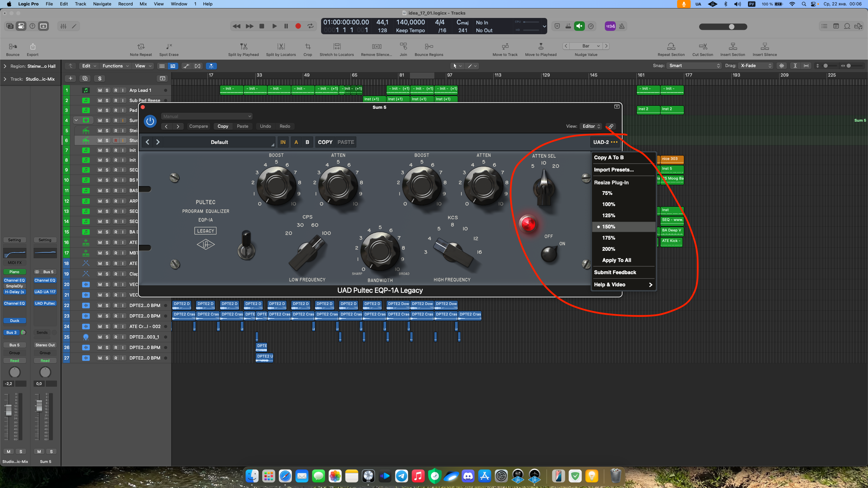This screenshot has height=488, width=868.
Task: Click the Compare button in plugin header
Action: [x=198, y=126]
